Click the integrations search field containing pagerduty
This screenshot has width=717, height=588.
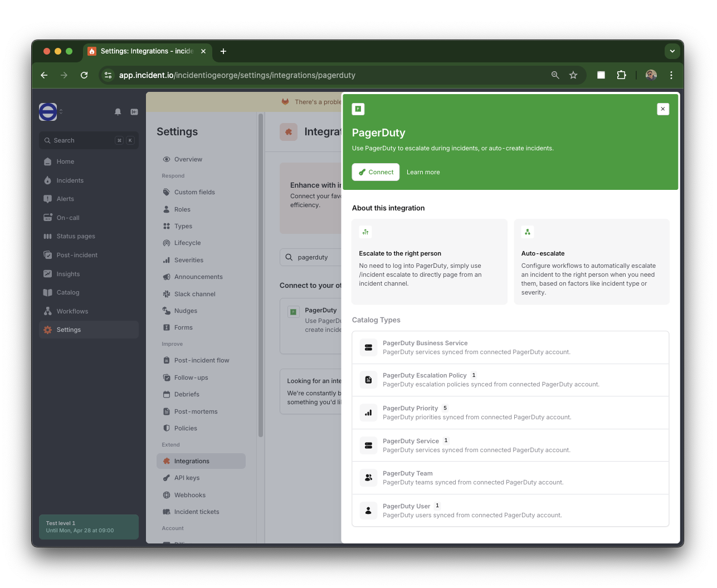[310, 257]
